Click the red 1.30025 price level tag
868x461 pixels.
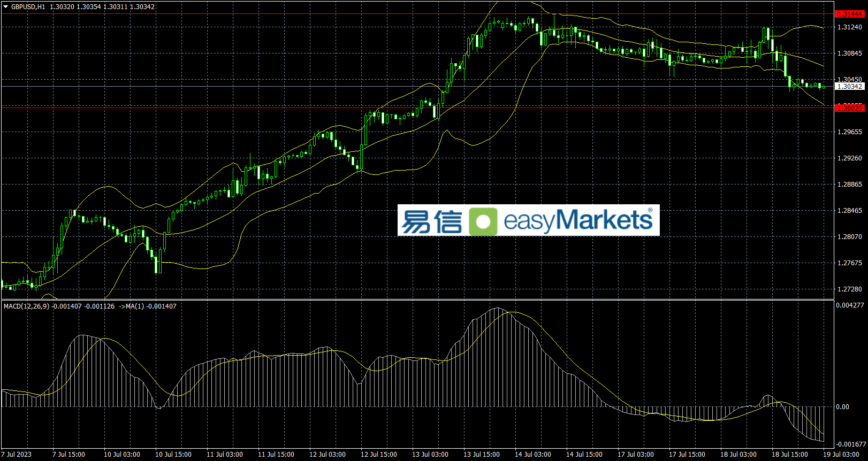(x=849, y=108)
